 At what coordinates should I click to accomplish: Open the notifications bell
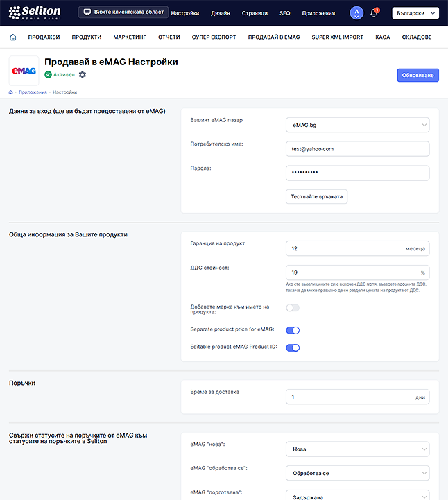click(x=374, y=13)
